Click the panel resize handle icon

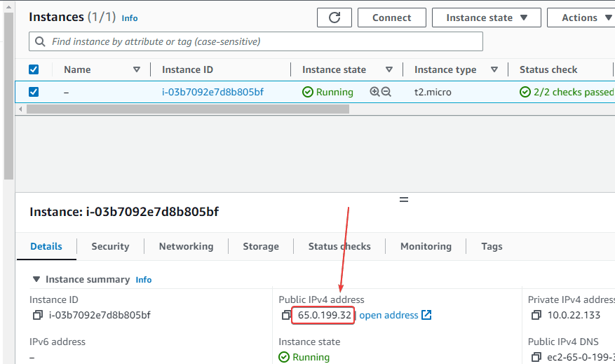point(404,200)
